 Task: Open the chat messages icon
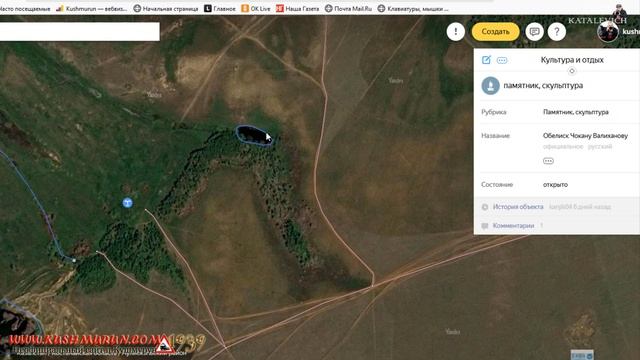click(x=534, y=31)
